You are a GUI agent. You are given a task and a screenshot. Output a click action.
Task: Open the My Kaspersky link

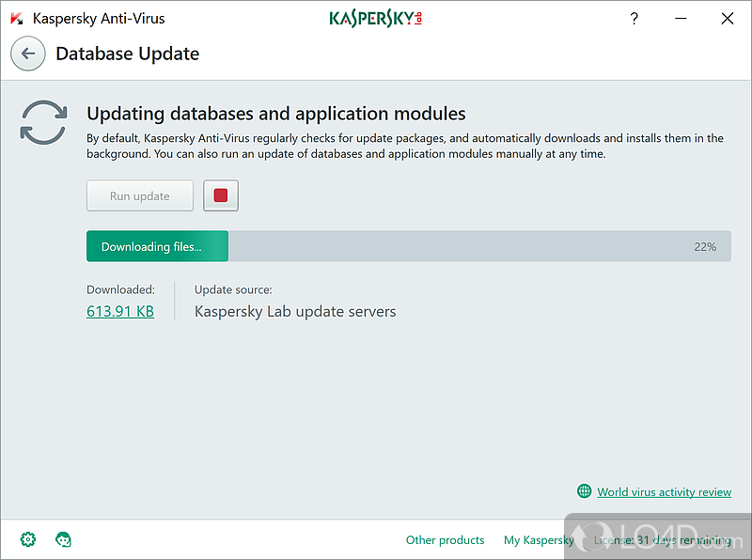point(539,540)
